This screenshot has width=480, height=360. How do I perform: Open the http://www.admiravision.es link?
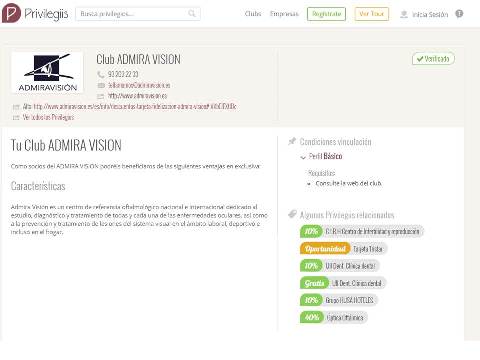point(137,96)
